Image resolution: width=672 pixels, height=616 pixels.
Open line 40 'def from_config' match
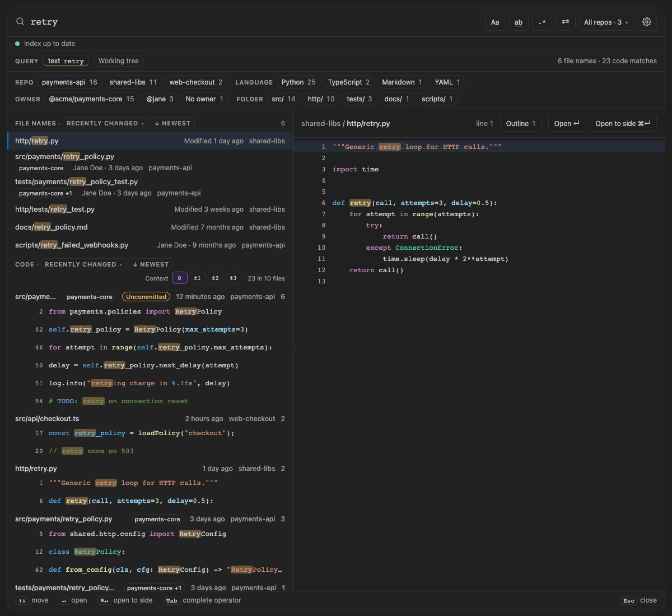tap(150, 570)
